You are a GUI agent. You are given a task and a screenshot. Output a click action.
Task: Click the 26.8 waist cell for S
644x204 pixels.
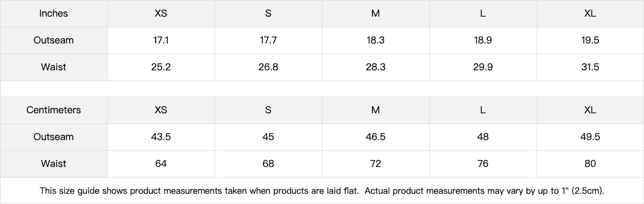tap(268, 67)
